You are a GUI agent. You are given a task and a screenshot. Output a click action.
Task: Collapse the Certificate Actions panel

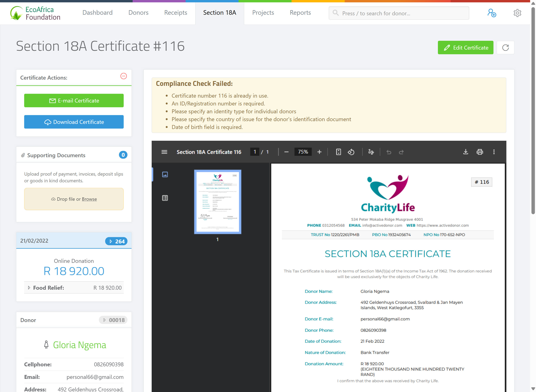pos(123,76)
